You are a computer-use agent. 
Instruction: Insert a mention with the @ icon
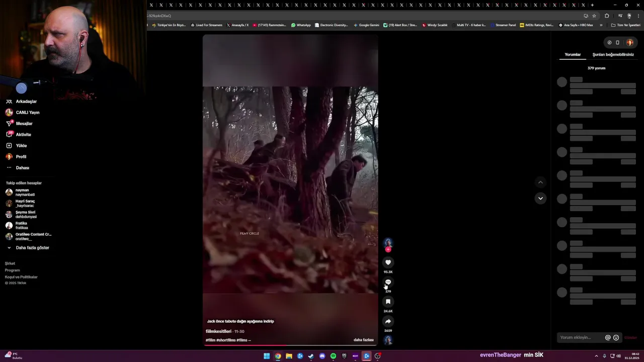coord(608,338)
